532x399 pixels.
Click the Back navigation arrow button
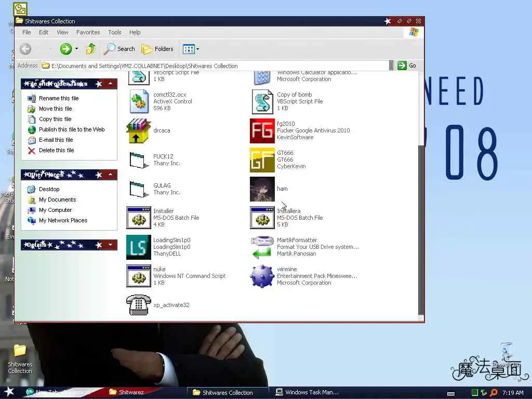25,49
